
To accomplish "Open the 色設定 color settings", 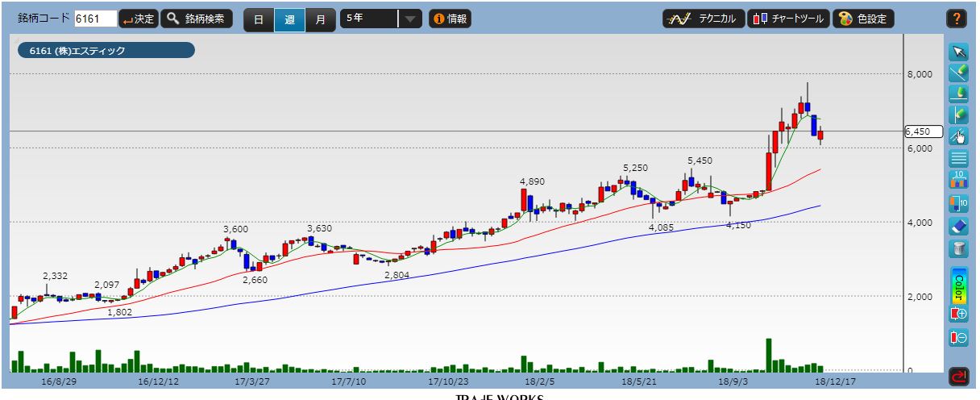I will [x=863, y=19].
